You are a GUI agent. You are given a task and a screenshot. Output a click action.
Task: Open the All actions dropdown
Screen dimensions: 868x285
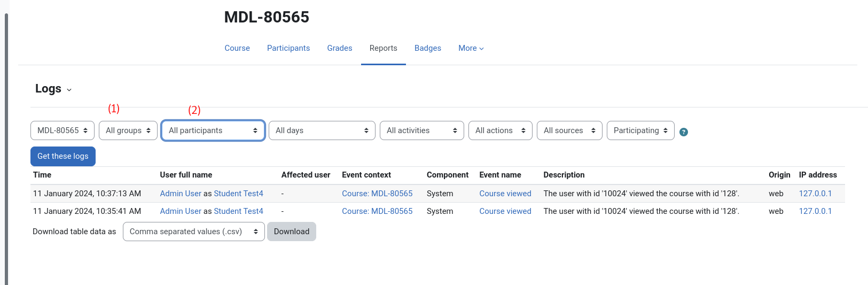point(501,130)
